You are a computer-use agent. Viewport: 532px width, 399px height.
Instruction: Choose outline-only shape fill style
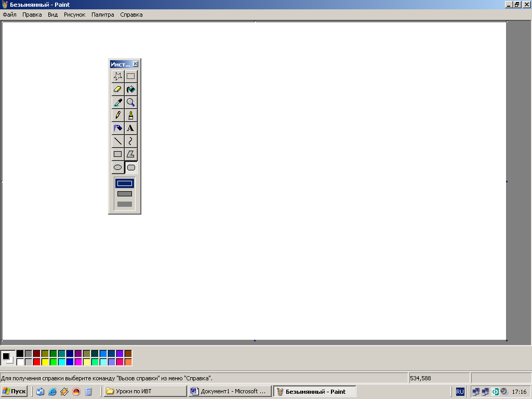pyautogui.click(x=125, y=183)
